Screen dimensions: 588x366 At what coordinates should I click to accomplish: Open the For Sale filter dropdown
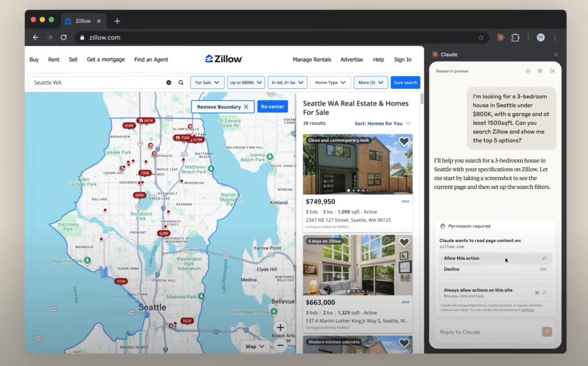(x=207, y=83)
